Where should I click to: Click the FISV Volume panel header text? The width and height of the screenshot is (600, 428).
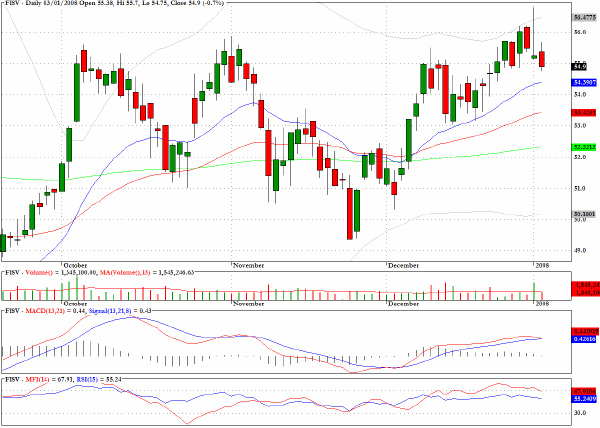tap(99, 273)
